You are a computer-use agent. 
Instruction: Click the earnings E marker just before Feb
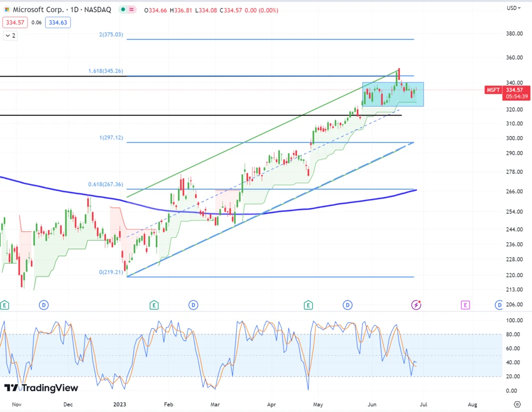(x=154, y=305)
